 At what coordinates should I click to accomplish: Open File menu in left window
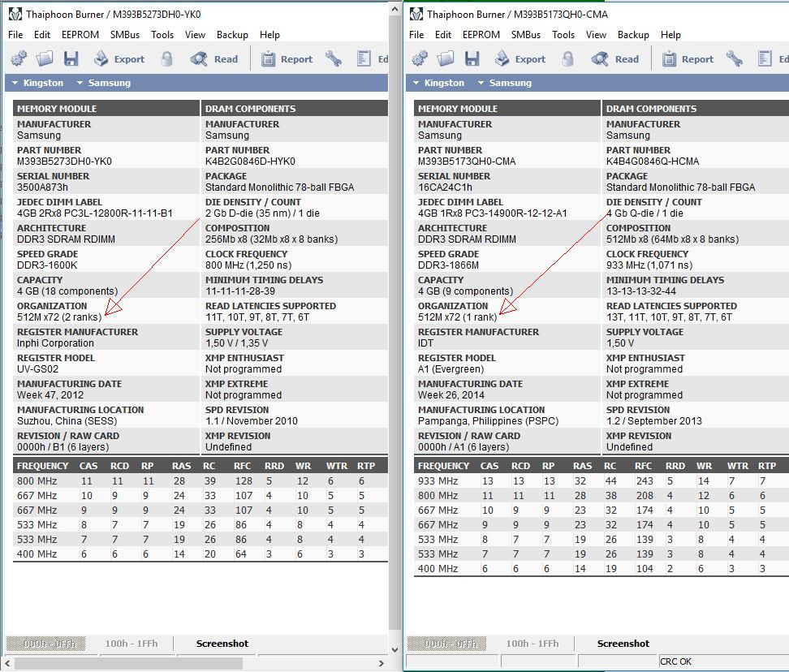click(15, 35)
